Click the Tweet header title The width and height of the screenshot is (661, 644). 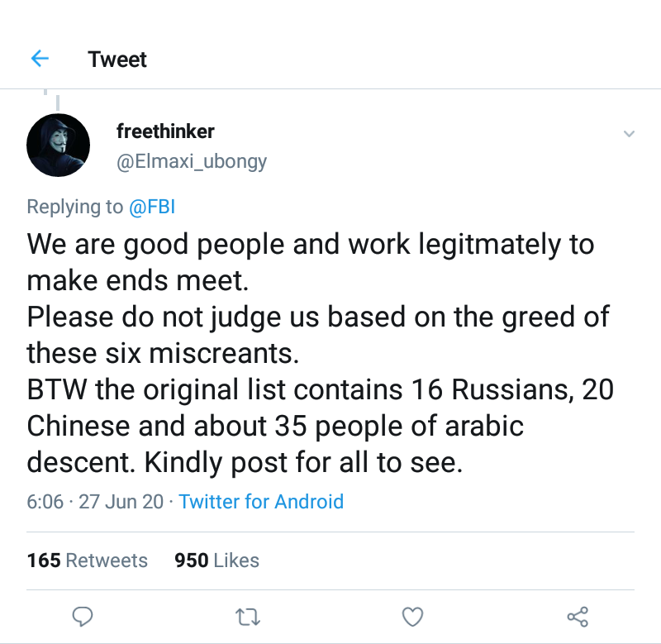[x=117, y=60]
